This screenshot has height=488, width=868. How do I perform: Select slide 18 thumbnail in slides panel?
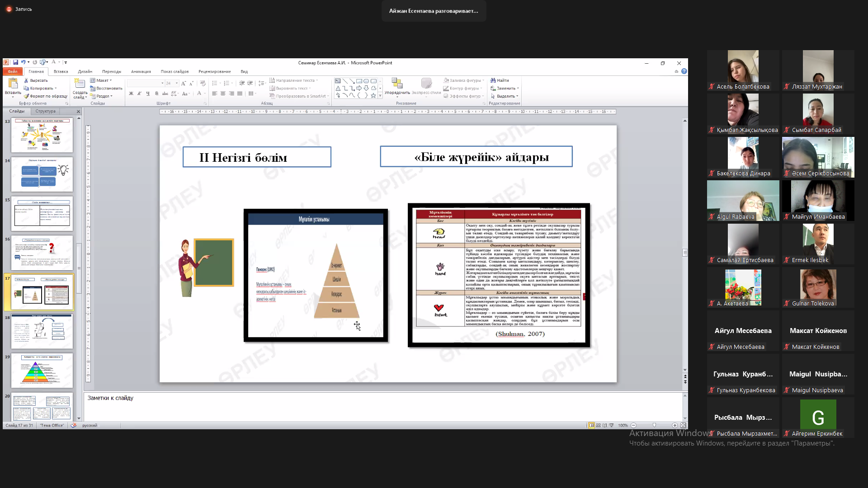pos(42,332)
